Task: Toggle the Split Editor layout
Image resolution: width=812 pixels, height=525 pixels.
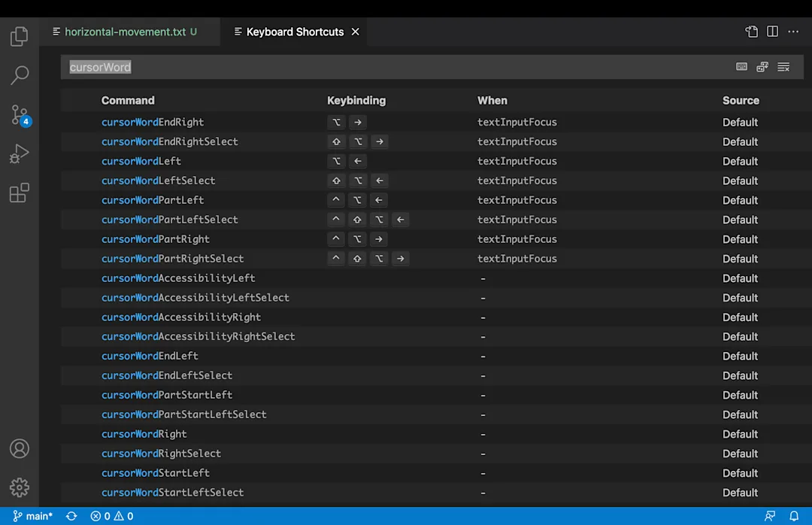Action: (x=771, y=32)
